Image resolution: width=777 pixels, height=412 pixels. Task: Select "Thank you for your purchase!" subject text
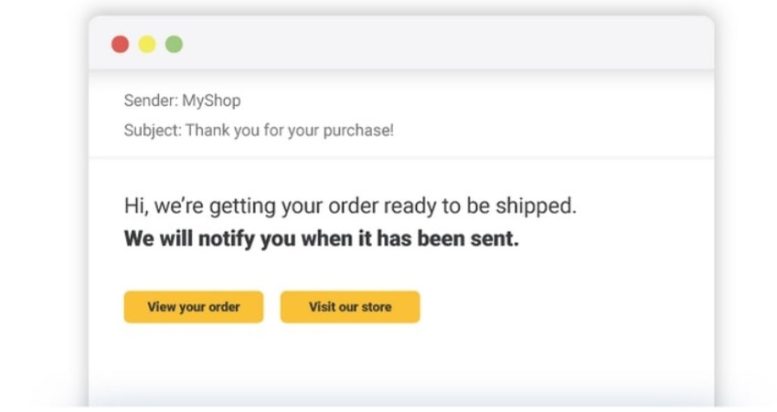point(290,131)
